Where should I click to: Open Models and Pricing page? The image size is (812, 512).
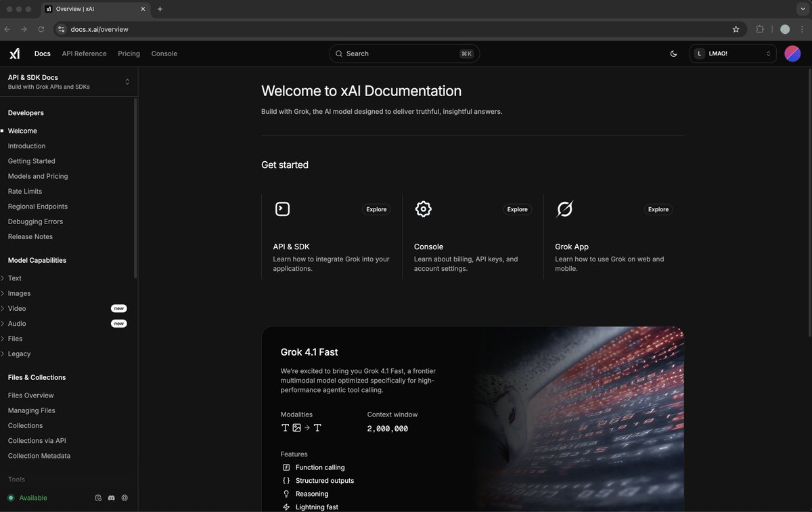coord(38,176)
